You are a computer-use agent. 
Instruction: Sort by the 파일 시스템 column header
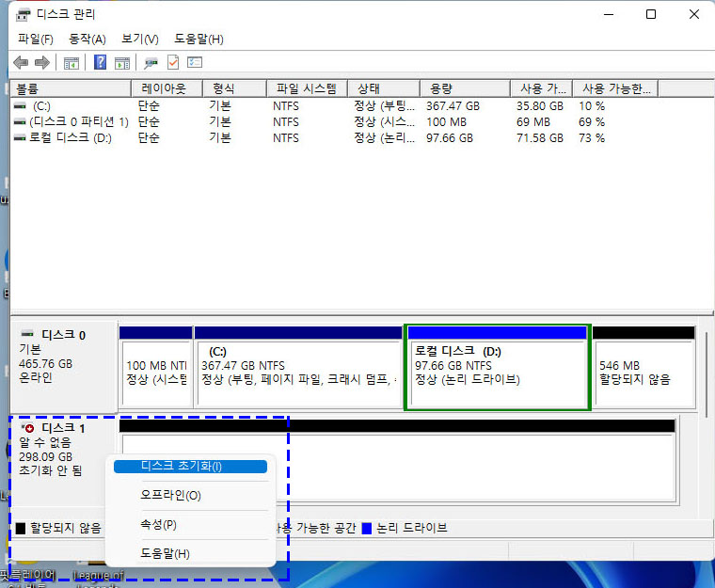(307, 88)
